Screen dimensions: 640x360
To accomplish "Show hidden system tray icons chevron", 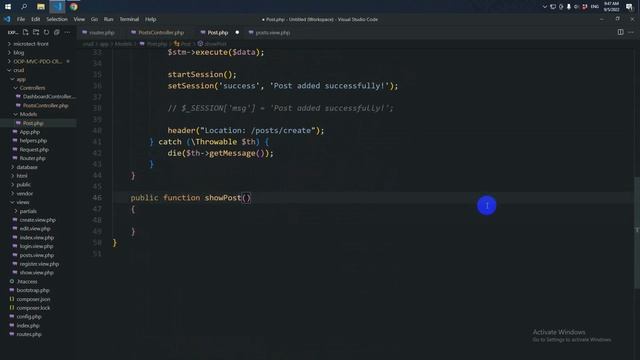I will 544,7.
